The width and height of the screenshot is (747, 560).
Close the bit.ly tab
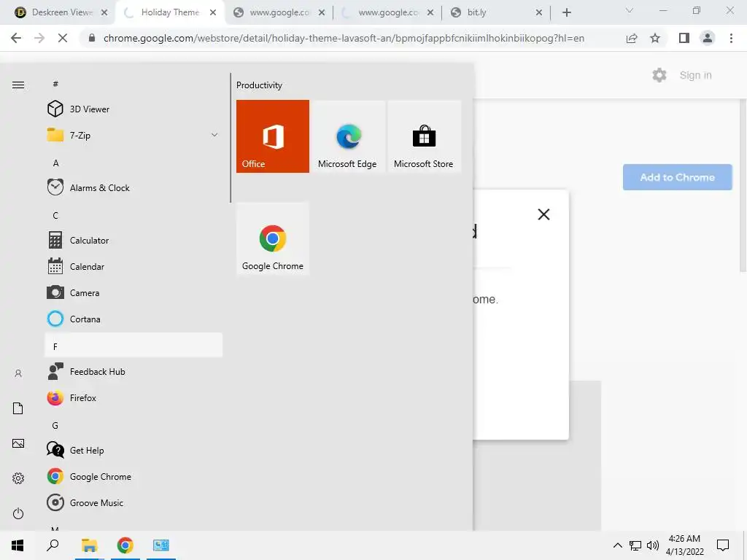539,13
